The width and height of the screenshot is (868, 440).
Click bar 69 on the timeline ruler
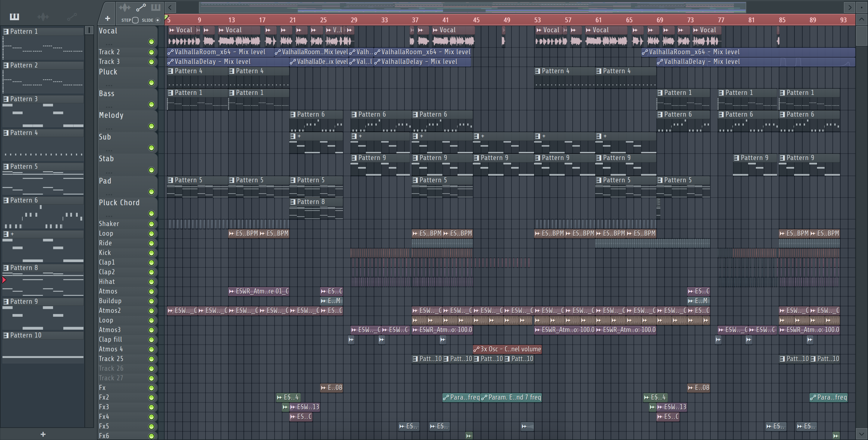(660, 20)
